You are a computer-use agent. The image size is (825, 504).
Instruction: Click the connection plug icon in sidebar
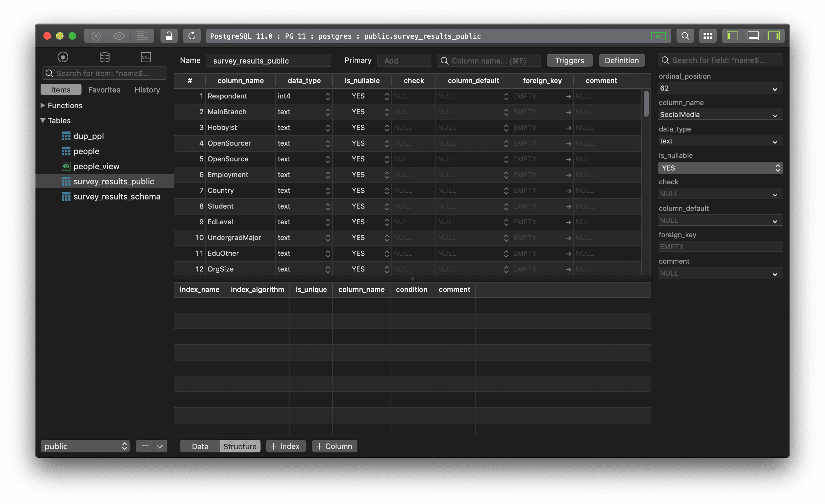click(63, 57)
